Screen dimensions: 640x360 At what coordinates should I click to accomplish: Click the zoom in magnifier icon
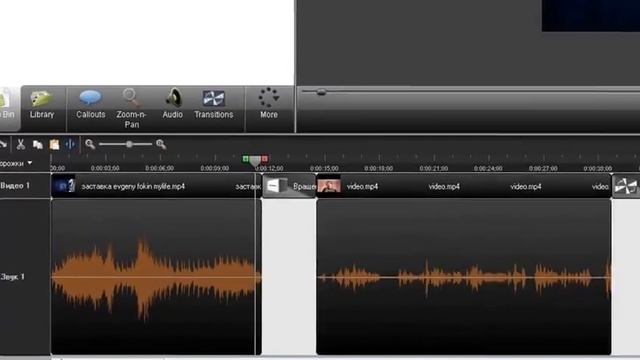click(x=161, y=144)
